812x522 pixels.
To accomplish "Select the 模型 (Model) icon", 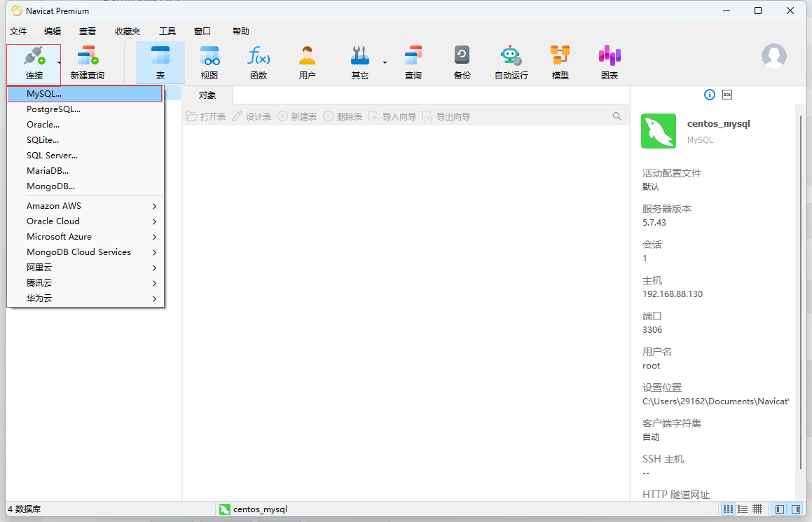I will coord(560,62).
